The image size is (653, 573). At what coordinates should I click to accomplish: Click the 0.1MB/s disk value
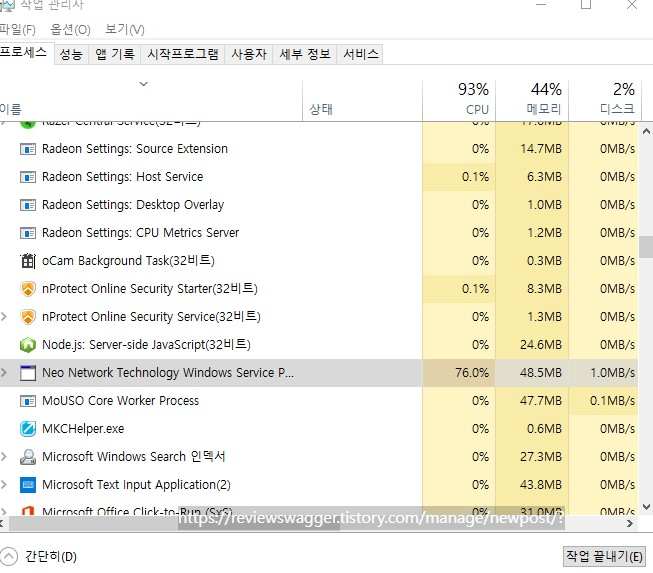click(x=612, y=401)
